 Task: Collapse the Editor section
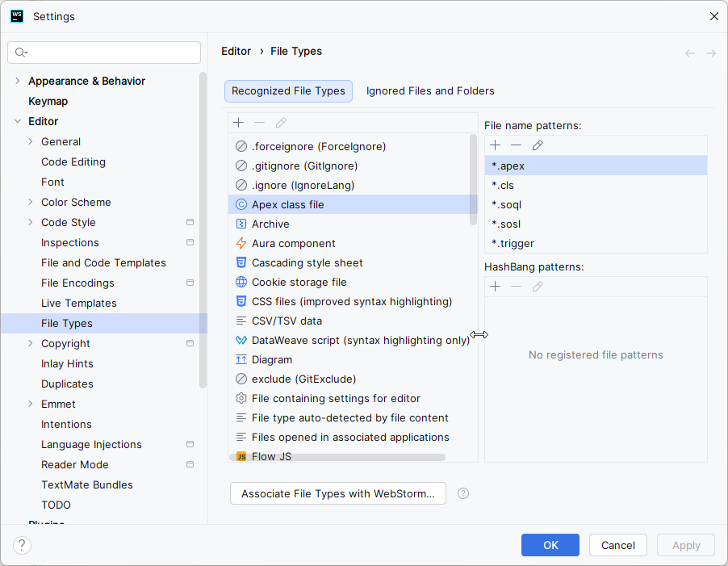pyautogui.click(x=17, y=121)
